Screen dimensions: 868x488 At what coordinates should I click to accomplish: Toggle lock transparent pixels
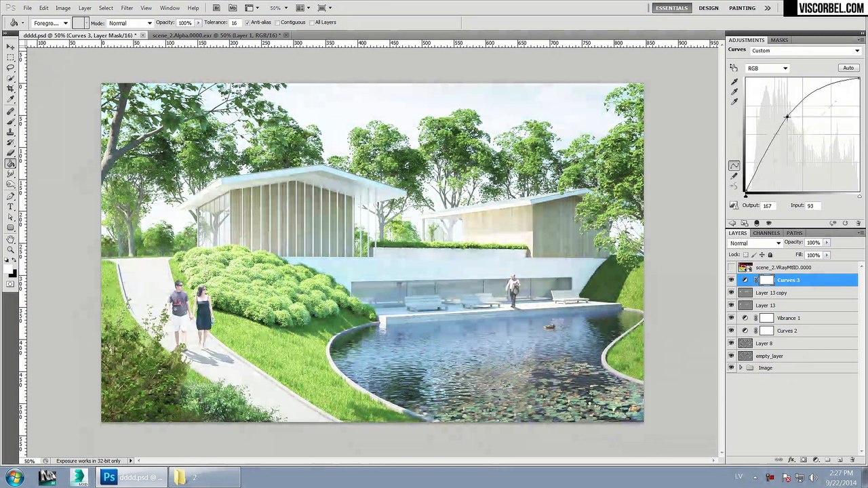746,255
